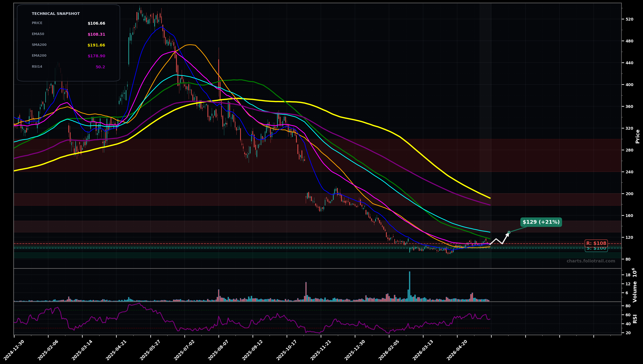The image size is (643, 364).
Task: Click the 280 price axis tick
Action: (x=629, y=150)
